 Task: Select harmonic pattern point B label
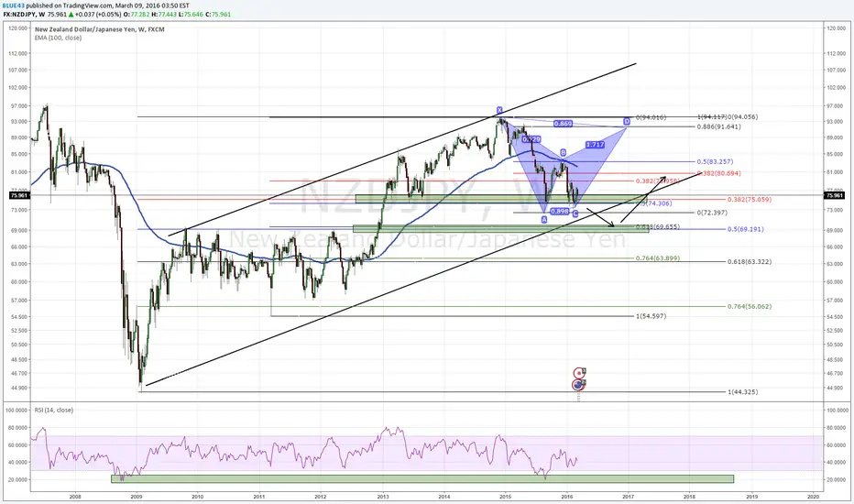(x=564, y=152)
